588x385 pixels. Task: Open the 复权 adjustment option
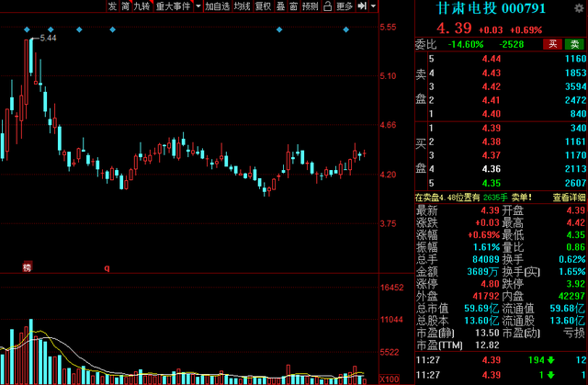click(x=263, y=6)
